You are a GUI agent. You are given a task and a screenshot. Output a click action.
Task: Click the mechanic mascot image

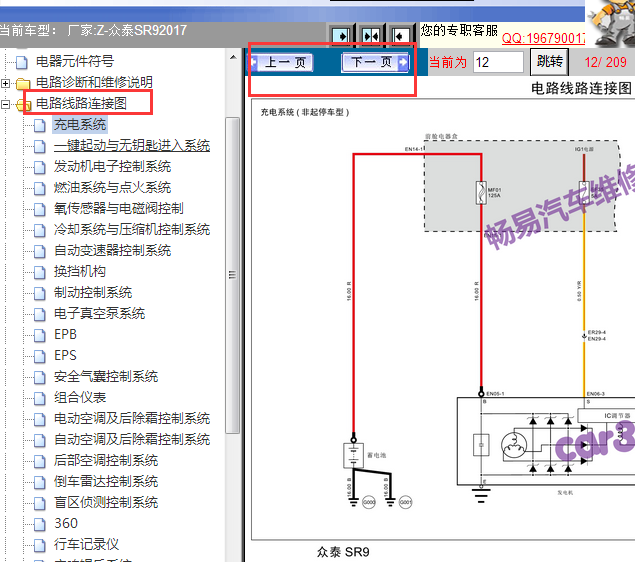pyautogui.click(x=612, y=23)
